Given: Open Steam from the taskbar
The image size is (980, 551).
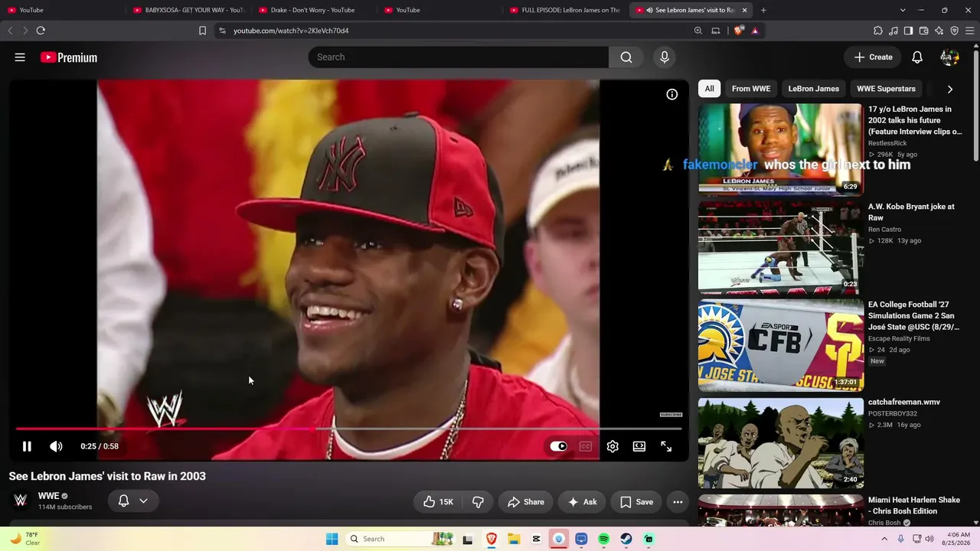Looking at the screenshot, I should pyautogui.click(x=626, y=539).
